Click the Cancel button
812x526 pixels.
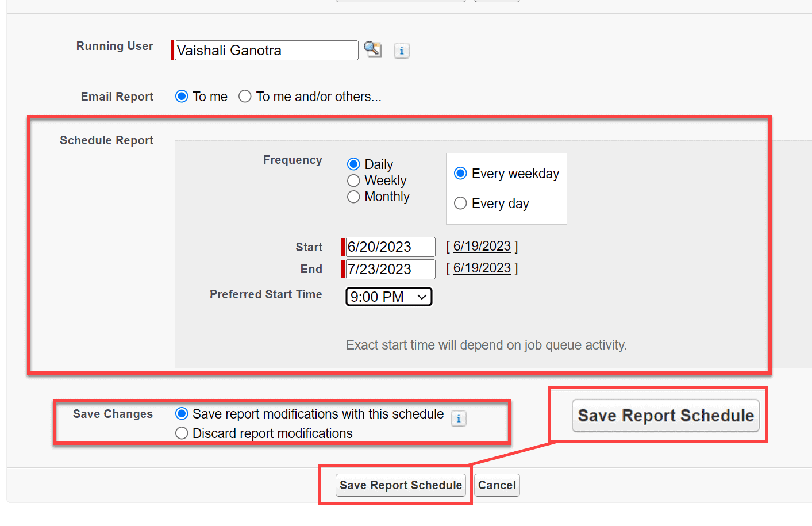coord(497,485)
